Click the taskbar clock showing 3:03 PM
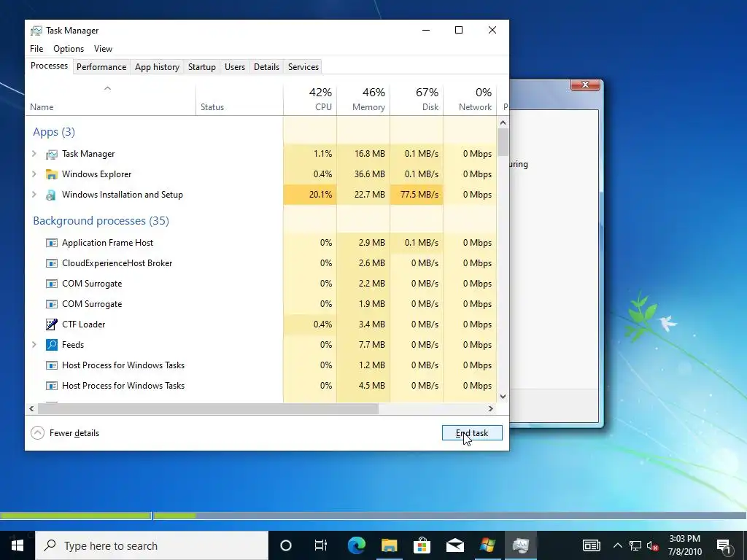The width and height of the screenshot is (747, 560). (684, 545)
